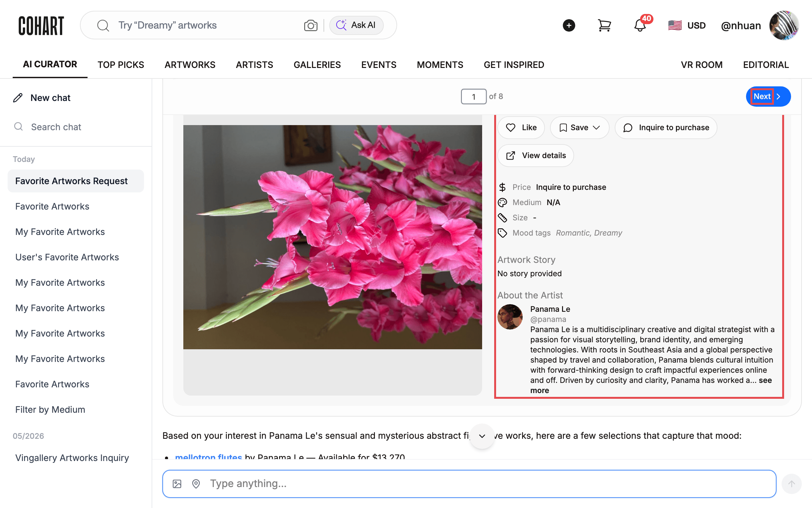The height and width of the screenshot is (508, 812).
Task: Click the US flag currency icon
Action: pyautogui.click(x=675, y=25)
